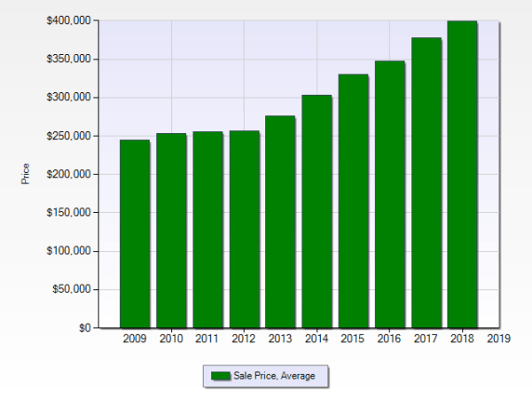Screen dimensions: 532x399
Task: Click the 2010 x-axis label
Action: click(171, 339)
